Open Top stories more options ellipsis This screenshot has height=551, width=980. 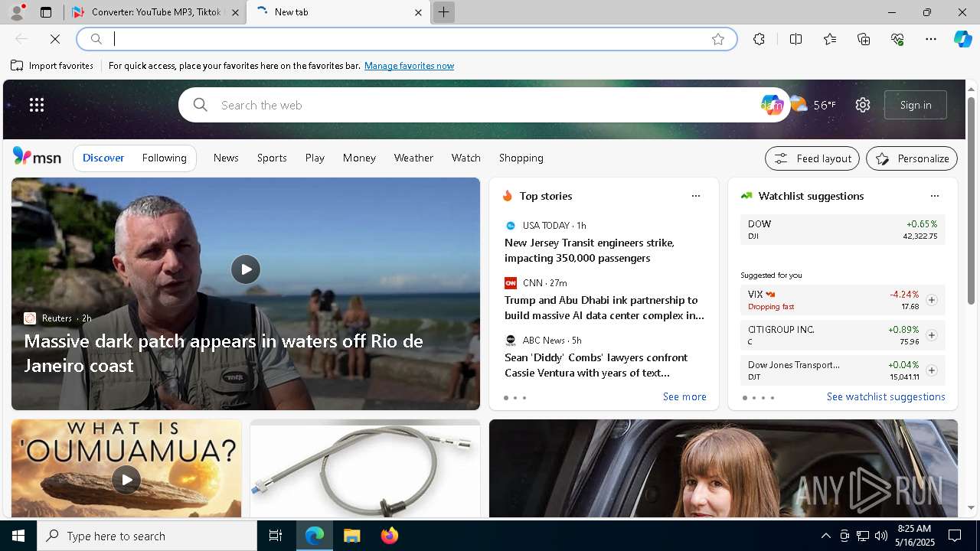coord(696,196)
